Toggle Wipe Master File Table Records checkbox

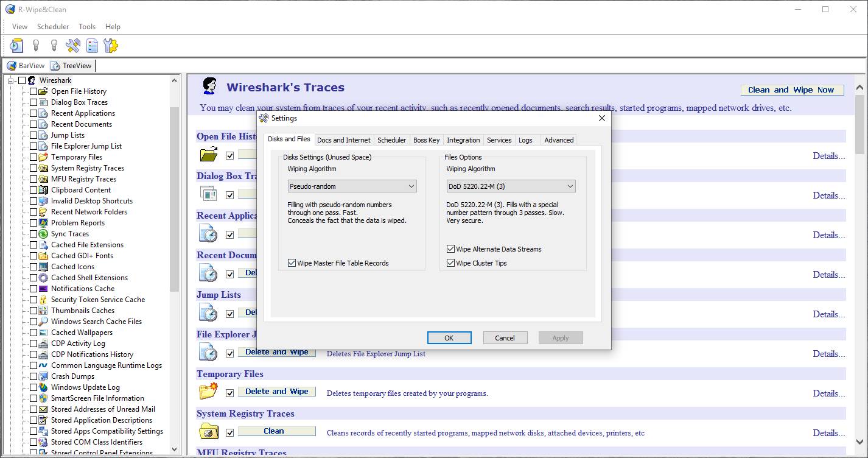(292, 263)
